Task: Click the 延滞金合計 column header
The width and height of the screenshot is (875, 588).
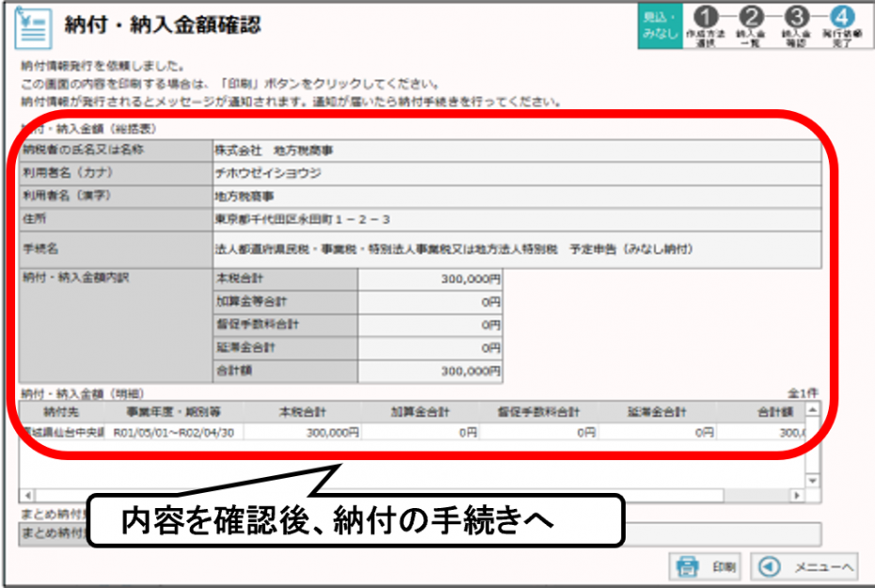Action: 657,412
